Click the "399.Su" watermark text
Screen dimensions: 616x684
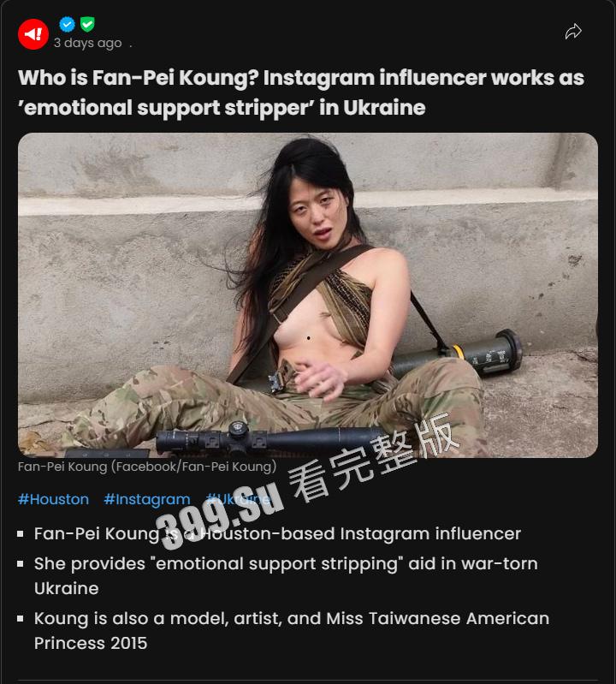tap(220, 516)
